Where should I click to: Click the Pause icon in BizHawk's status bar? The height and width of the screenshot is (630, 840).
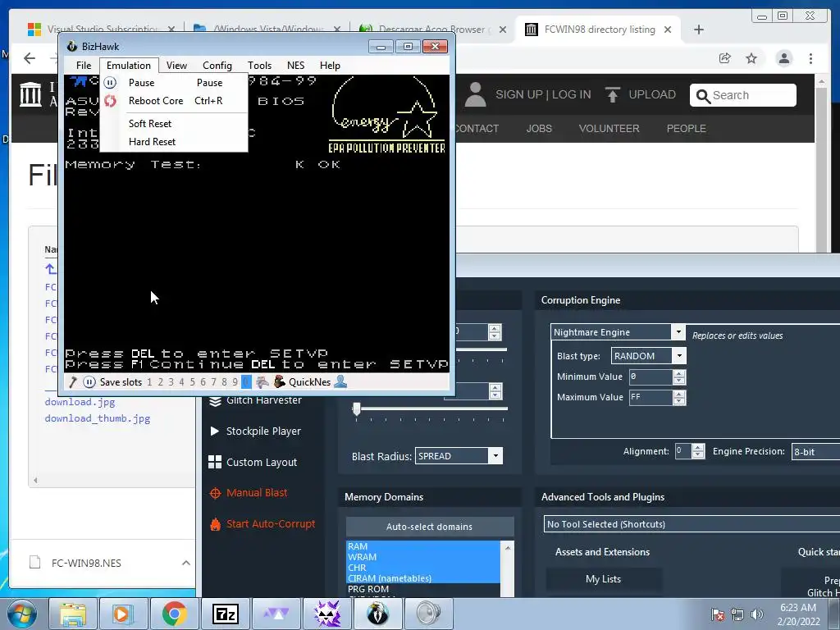coord(89,382)
